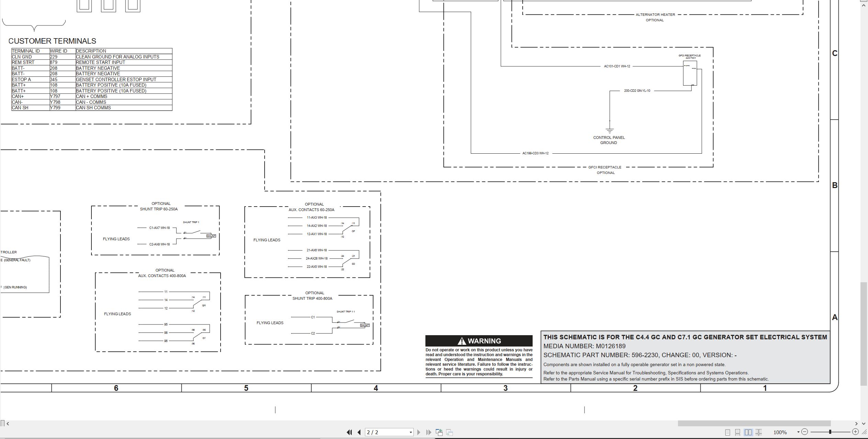
Task: Click the MEDIA NUMBER: M0126189 text
Action: point(585,346)
